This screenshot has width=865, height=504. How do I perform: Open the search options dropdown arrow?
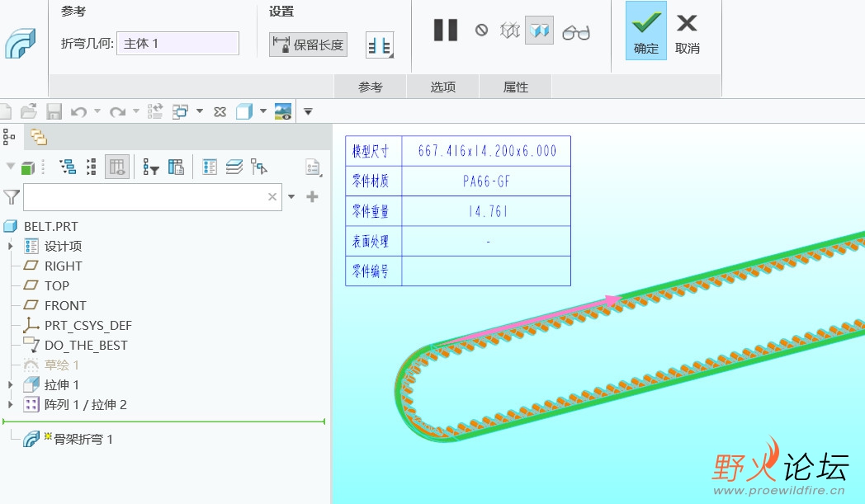[x=291, y=197]
